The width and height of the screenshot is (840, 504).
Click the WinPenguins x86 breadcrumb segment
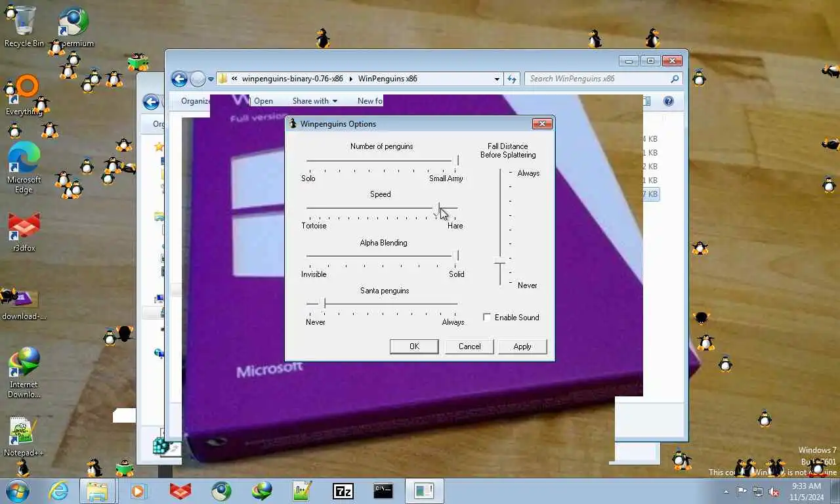point(388,79)
